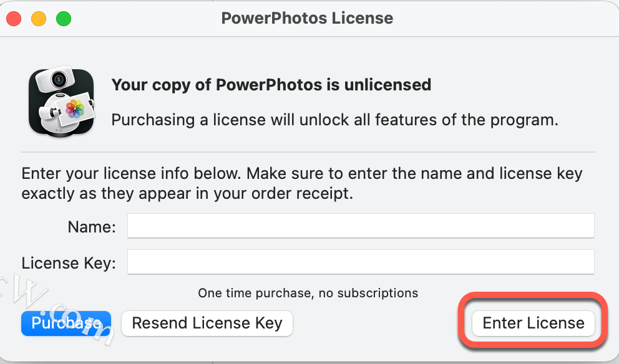Focus the License Key text field
The image size is (619, 364).
coord(361,262)
